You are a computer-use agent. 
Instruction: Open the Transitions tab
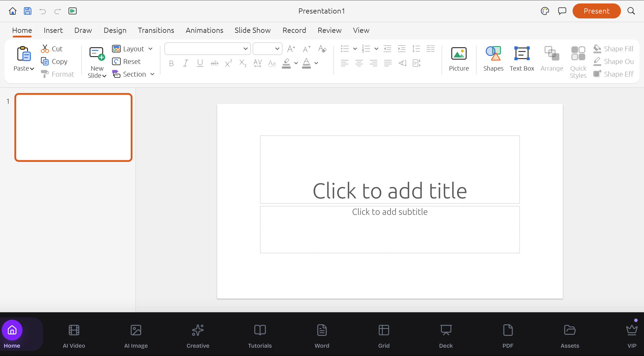click(156, 30)
